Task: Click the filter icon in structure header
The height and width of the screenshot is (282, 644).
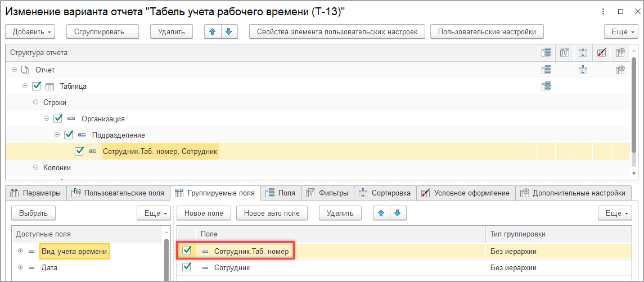Action: click(565, 53)
